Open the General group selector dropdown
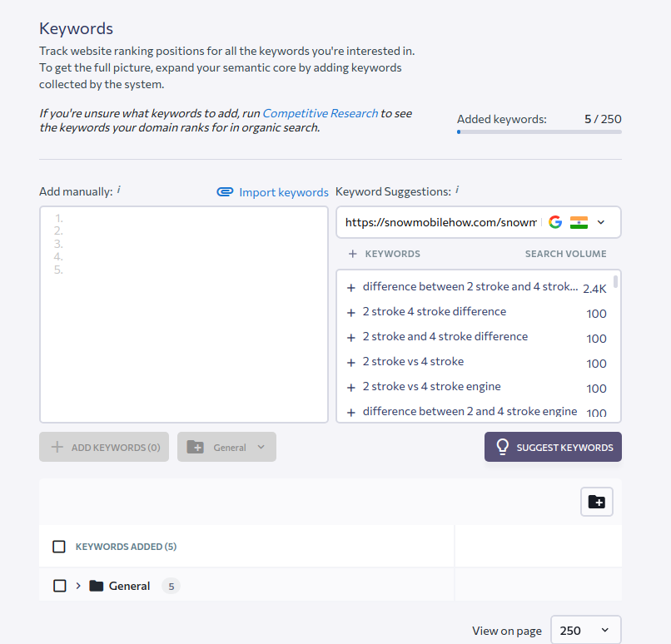This screenshot has height=644, width=671. click(226, 447)
